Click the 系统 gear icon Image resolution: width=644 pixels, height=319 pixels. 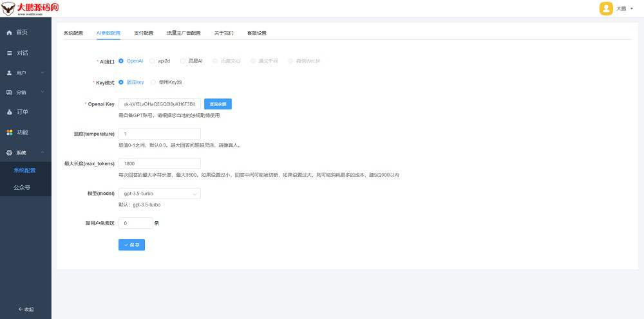pyautogui.click(x=9, y=152)
